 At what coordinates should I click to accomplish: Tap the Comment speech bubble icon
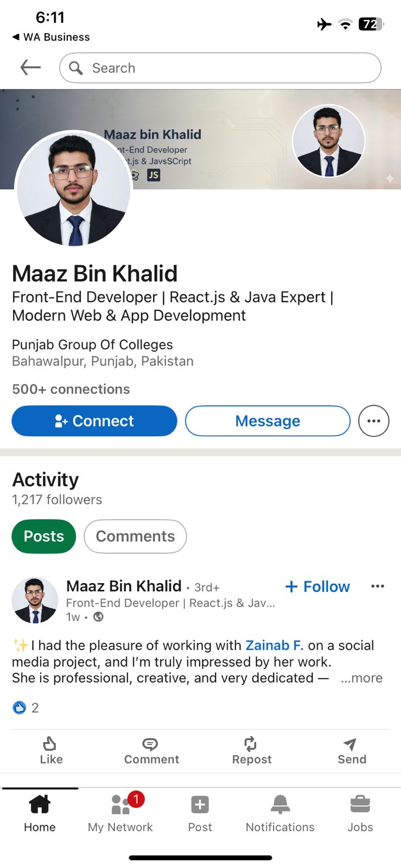[x=150, y=744]
